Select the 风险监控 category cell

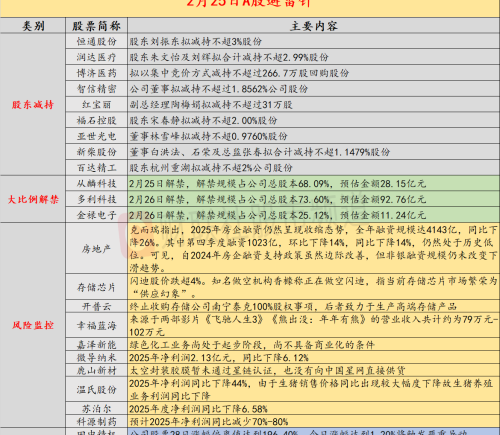point(33,325)
